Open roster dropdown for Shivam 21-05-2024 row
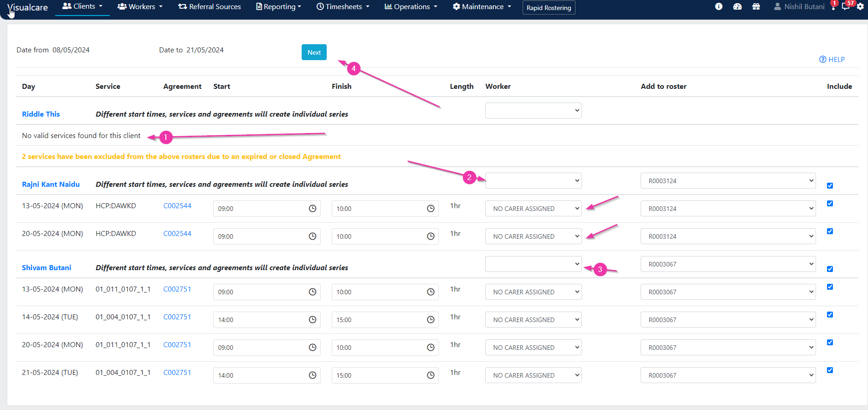 tap(728, 375)
